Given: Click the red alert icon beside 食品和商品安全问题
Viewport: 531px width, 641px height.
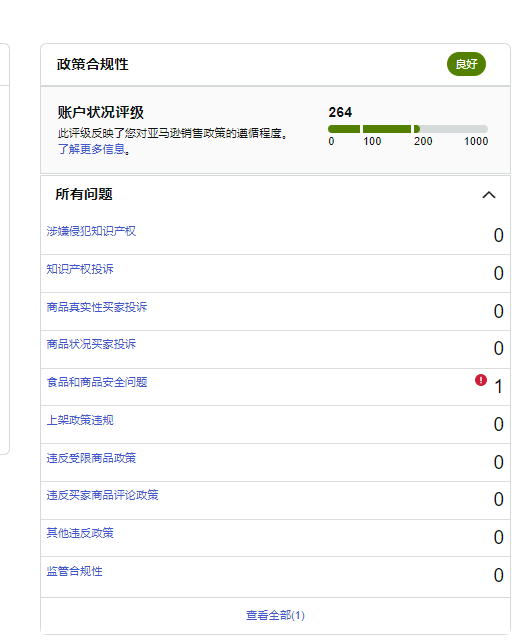Looking at the screenshot, I should [x=481, y=380].
